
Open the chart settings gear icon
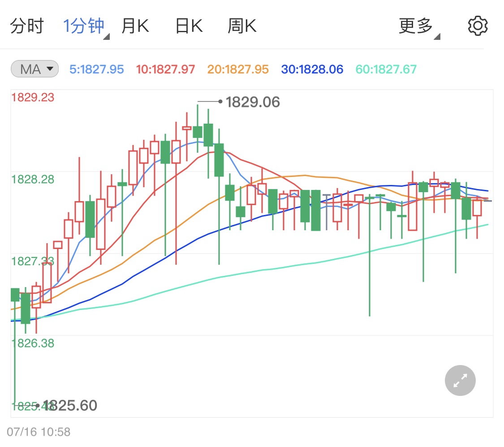point(478,26)
